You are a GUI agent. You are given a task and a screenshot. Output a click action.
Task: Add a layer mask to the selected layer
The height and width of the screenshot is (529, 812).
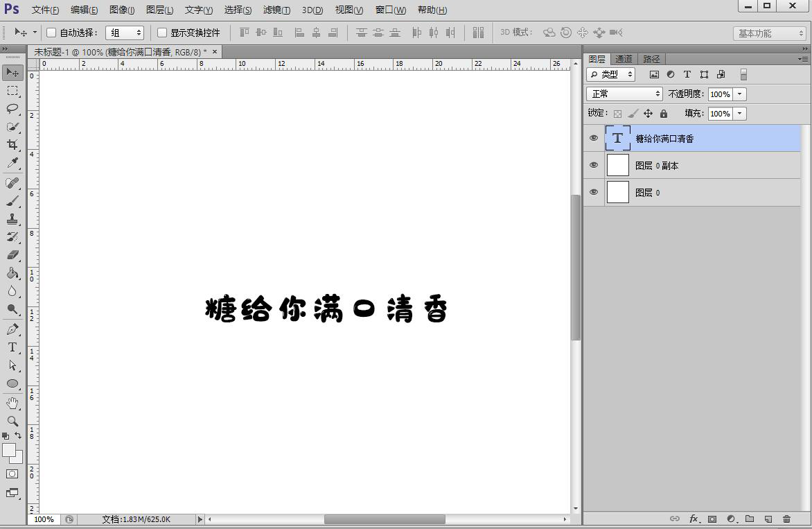(x=712, y=519)
